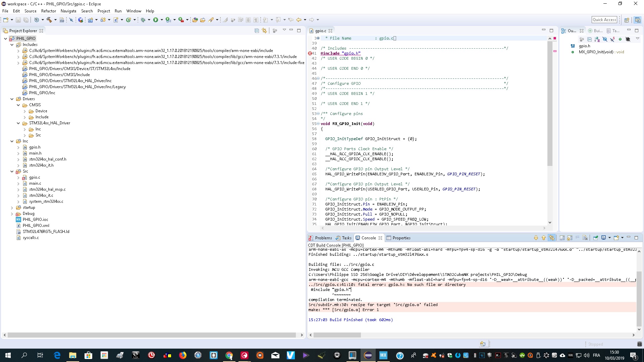This screenshot has width=644, height=362.
Task: Collapse All in Project Explorer toolbar
Action: click(x=257, y=31)
